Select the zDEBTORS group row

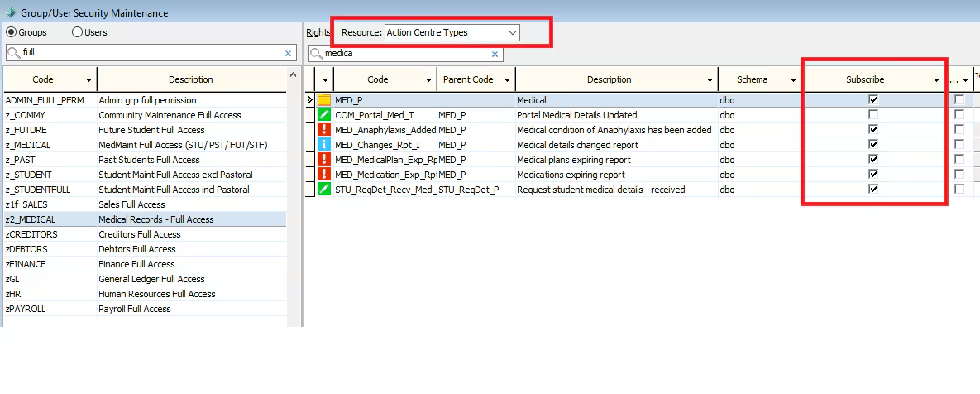click(145, 249)
